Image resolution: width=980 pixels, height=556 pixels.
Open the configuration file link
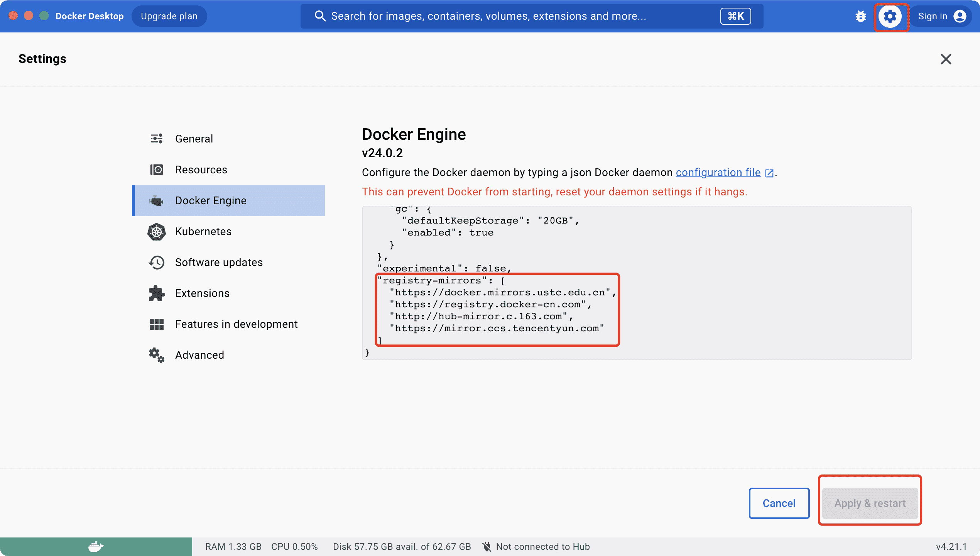pos(718,172)
